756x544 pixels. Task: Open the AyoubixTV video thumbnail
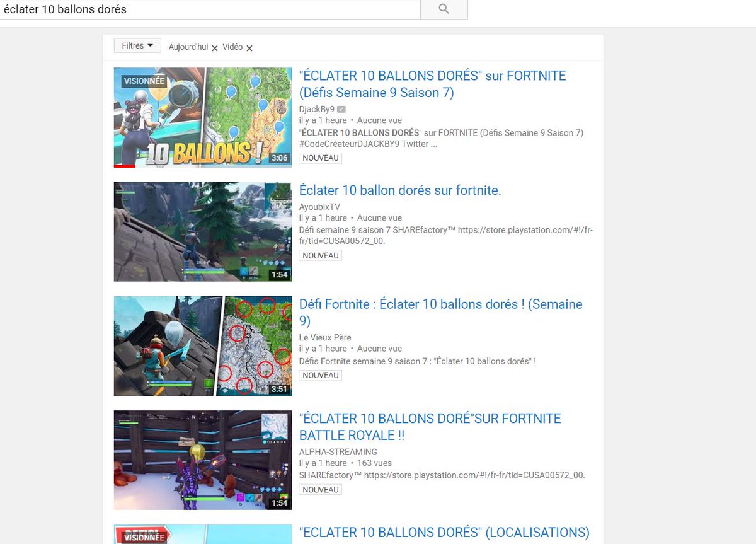[x=203, y=232]
